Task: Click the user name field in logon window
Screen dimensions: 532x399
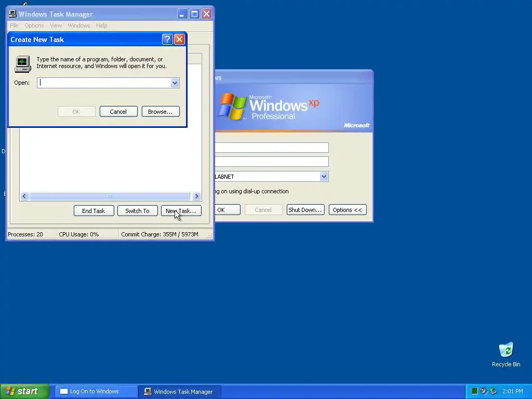Action: [x=272, y=148]
